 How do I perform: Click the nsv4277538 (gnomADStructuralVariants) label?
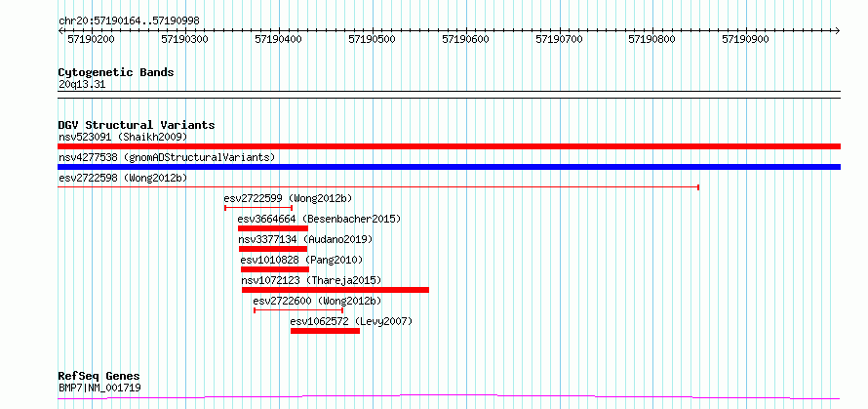coord(167,157)
